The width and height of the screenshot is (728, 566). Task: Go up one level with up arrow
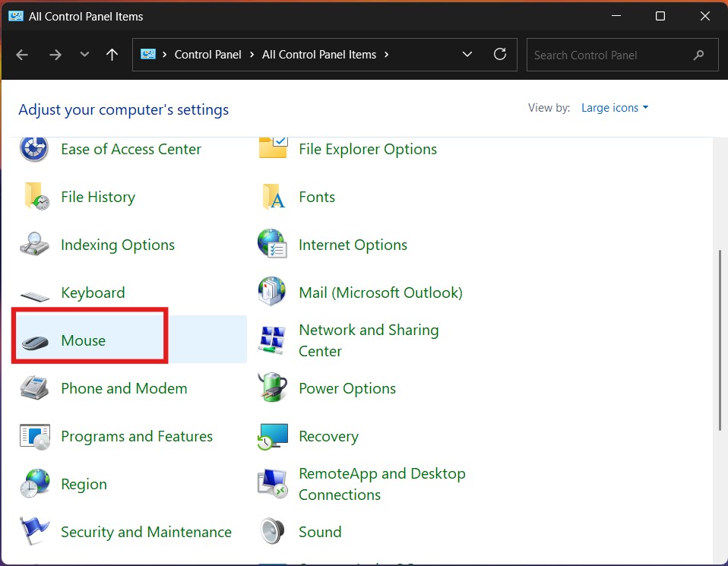[112, 55]
